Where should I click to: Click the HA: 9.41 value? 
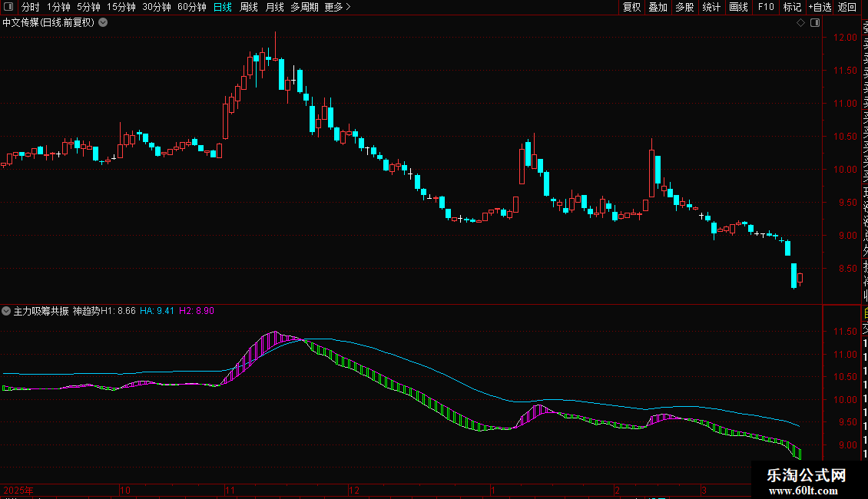click(x=157, y=311)
